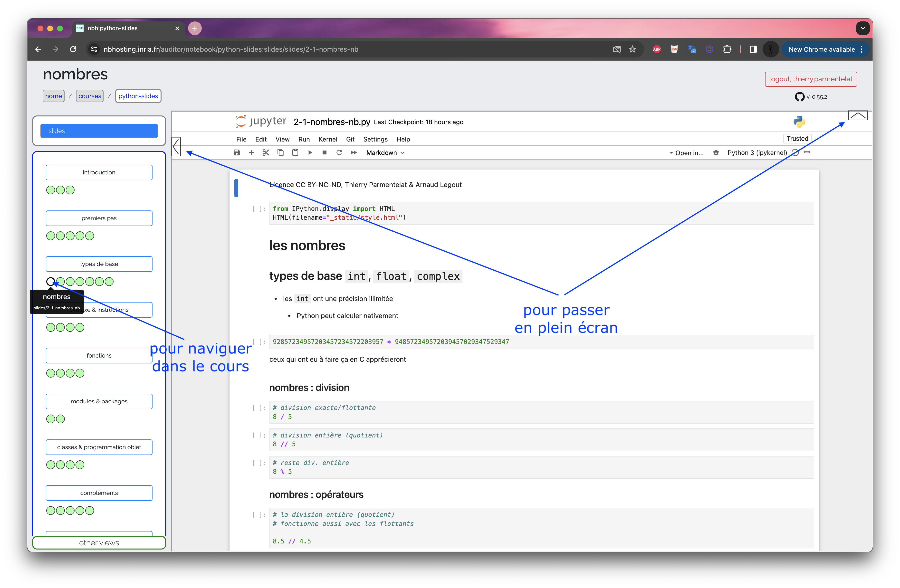This screenshot has width=900, height=588.
Task: Click the other views panel
Action: click(99, 543)
